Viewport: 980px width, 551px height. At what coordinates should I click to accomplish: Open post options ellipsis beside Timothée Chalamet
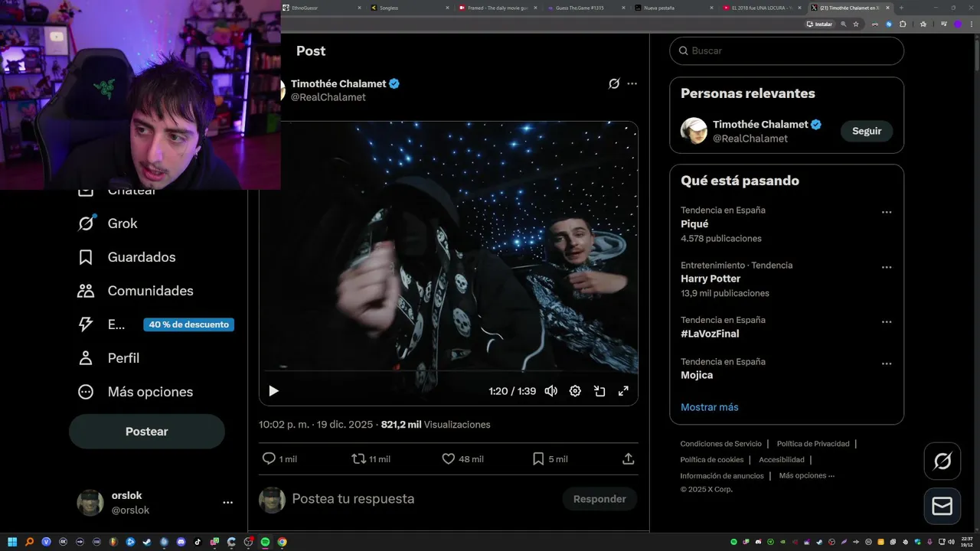coord(632,83)
